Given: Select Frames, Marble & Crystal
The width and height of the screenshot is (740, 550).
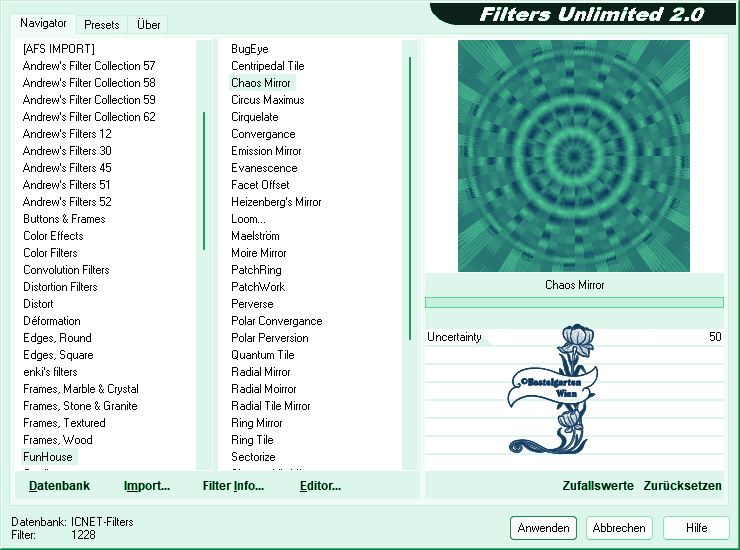Looking at the screenshot, I should pos(81,389).
